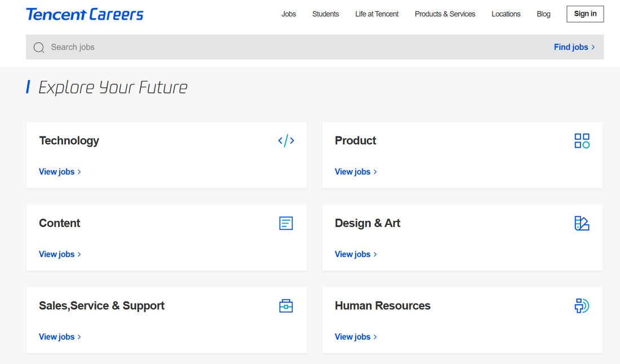Viewport: 620px width, 364px height.
Task: View jobs under Technology
Action: (x=60, y=172)
